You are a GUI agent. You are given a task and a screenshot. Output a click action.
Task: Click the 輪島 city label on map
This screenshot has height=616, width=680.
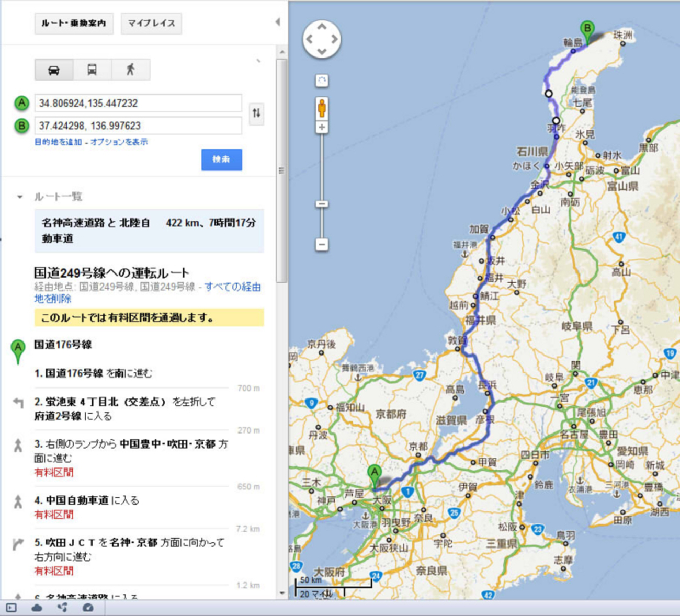(x=573, y=42)
